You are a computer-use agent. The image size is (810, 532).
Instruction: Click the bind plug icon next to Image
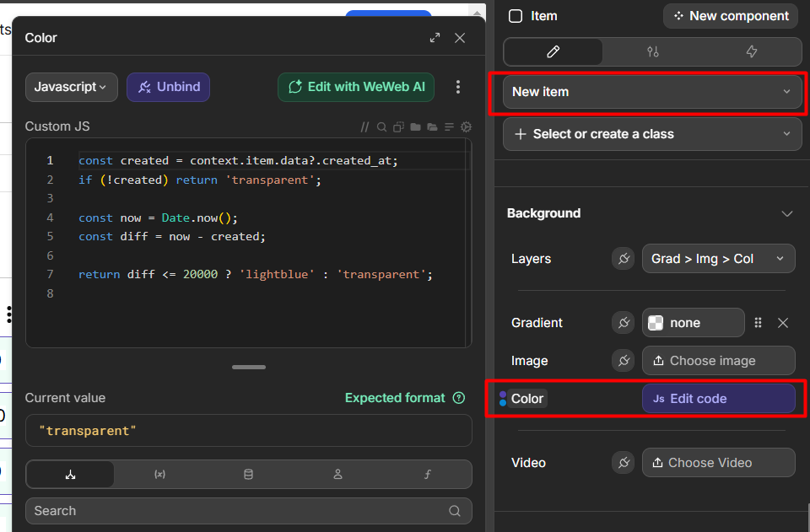[624, 361]
